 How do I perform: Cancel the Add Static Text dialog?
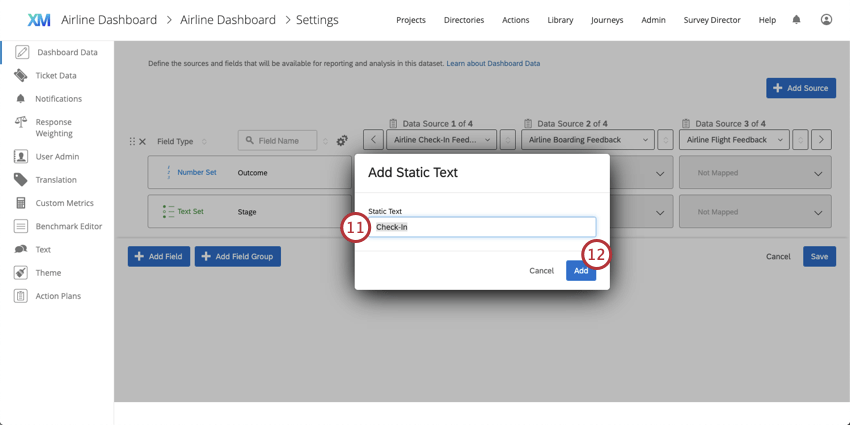(542, 271)
